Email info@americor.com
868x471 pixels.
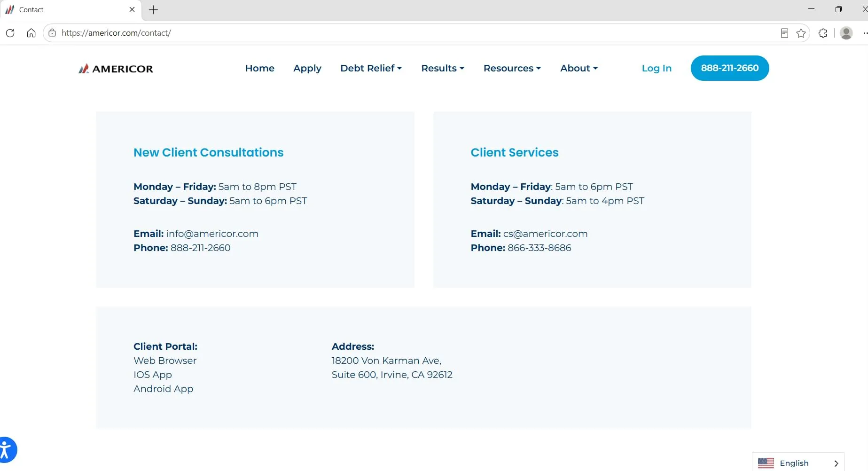point(212,234)
